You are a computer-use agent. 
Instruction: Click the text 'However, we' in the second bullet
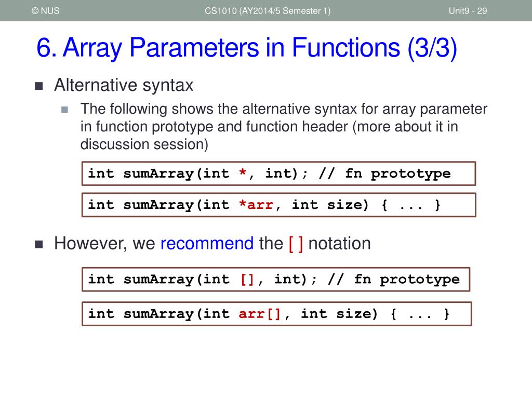click(104, 244)
